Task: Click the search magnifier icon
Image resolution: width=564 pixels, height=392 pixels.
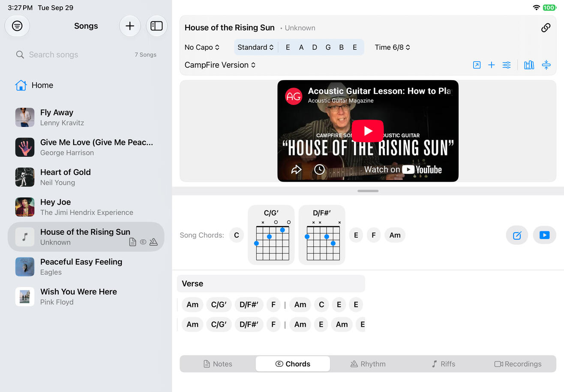Action: (20, 55)
